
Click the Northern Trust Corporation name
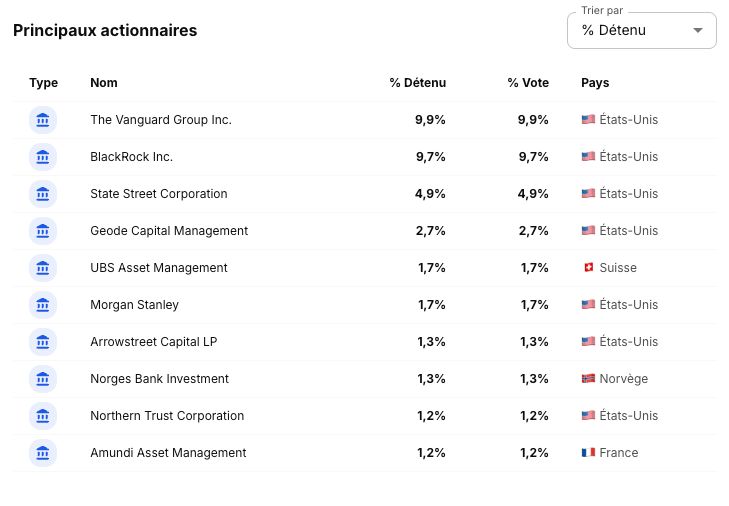tap(167, 416)
